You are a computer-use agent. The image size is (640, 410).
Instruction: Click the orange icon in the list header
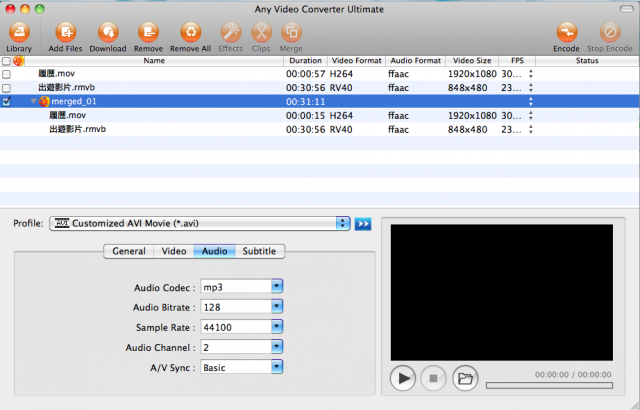(18, 61)
